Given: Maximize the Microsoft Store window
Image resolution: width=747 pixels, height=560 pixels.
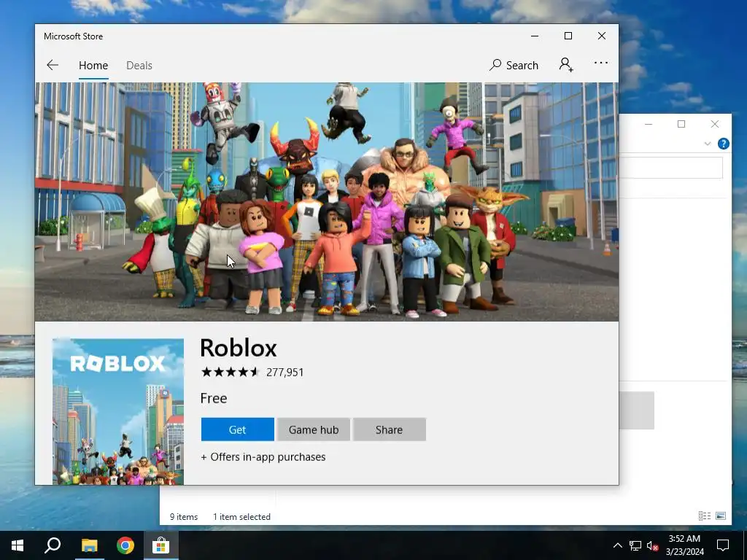Looking at the screenshot, I should (x=568, y=36).
